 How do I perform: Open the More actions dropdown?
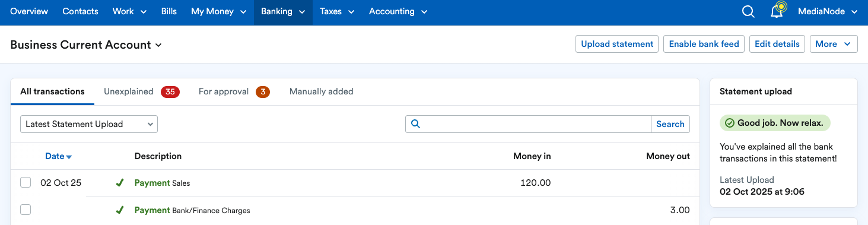point(834,44)
